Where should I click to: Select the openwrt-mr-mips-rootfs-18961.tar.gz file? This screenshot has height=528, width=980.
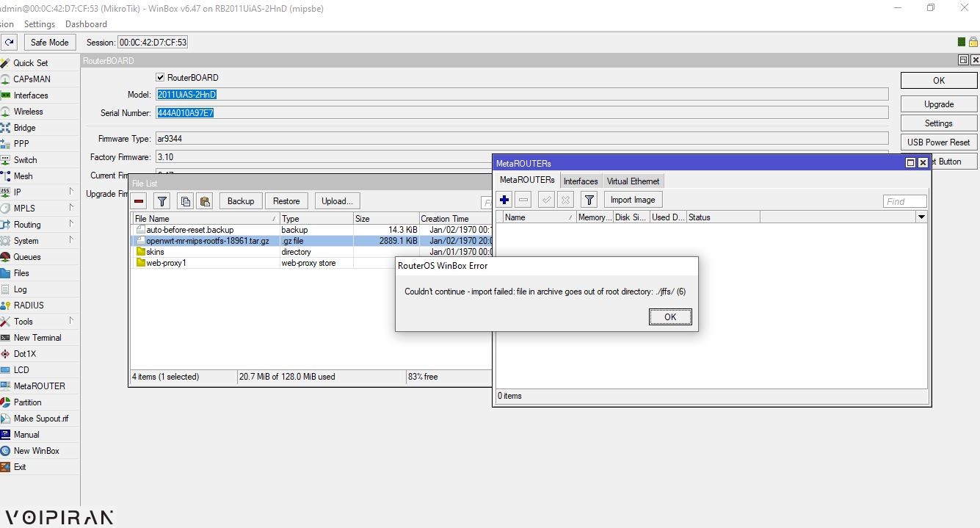[311, 241]
